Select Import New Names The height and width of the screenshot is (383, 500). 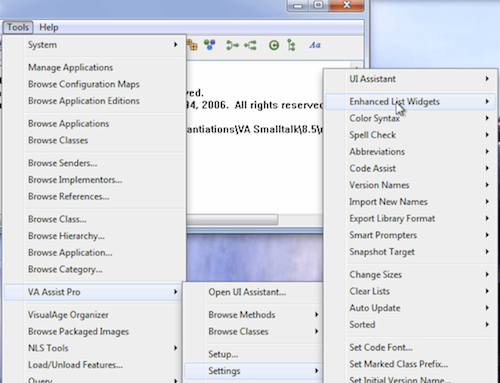tap(410, 201)
